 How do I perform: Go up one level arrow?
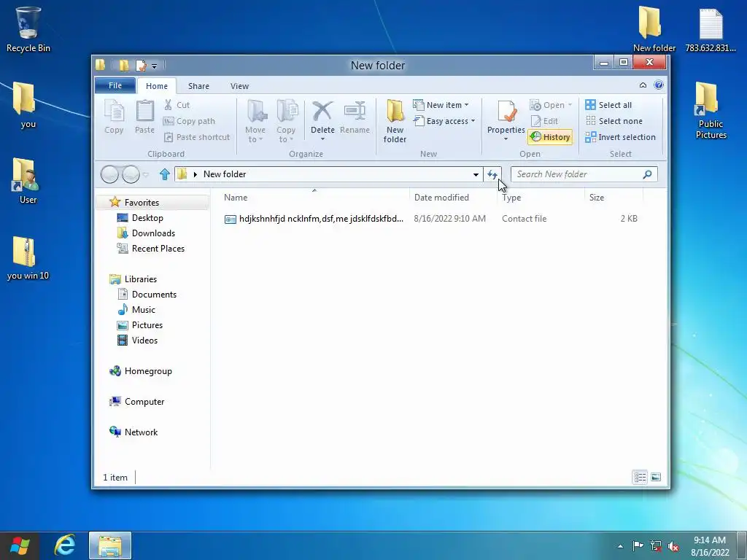(x=165, y=174)
